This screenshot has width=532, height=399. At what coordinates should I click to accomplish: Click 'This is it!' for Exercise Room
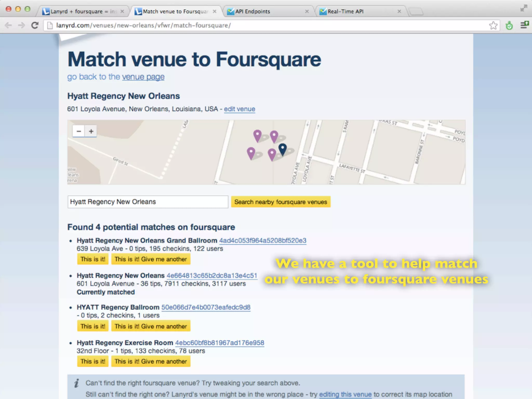93,361
